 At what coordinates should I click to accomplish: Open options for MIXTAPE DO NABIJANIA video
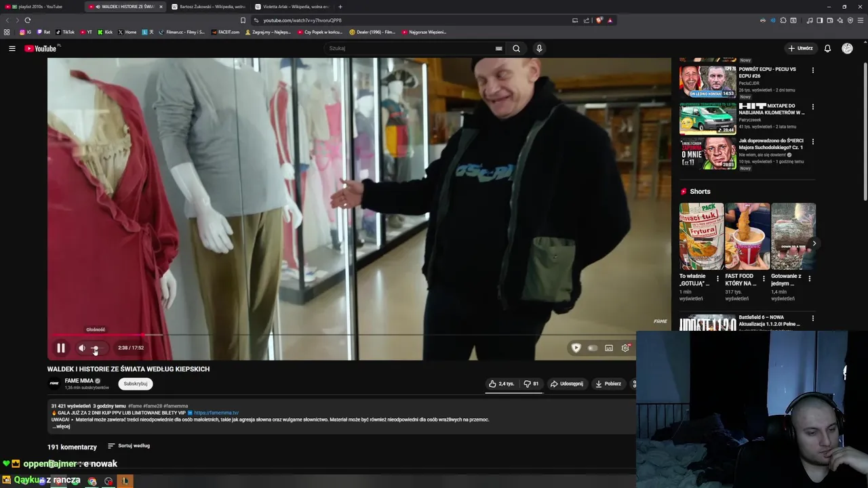tap(813, 106)
